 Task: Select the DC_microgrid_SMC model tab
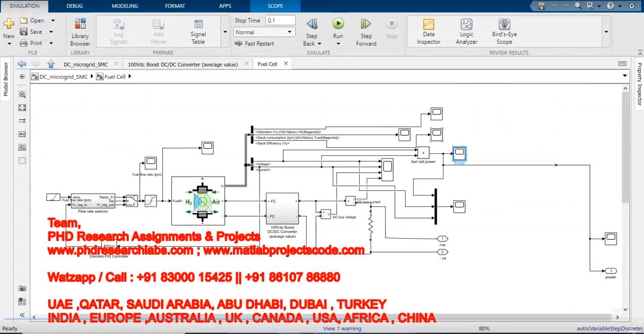pyautogui.click(x=85, y=64)
